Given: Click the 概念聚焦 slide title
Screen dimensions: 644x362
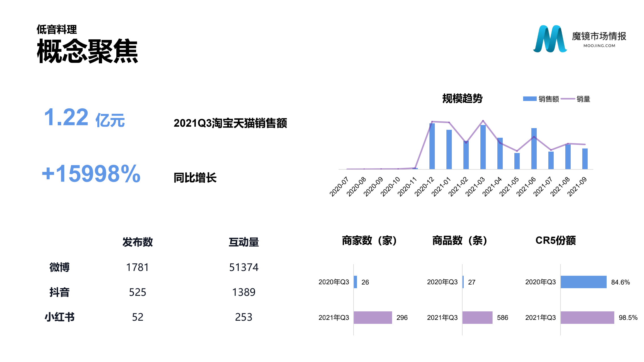Looking at the screenshot, I should pyautogui.click(x=87, y=51).
